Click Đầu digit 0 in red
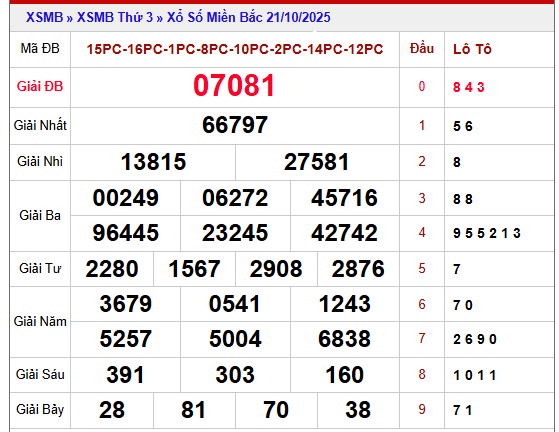Viewport: 559px width, 432px height. pos(422,86)
